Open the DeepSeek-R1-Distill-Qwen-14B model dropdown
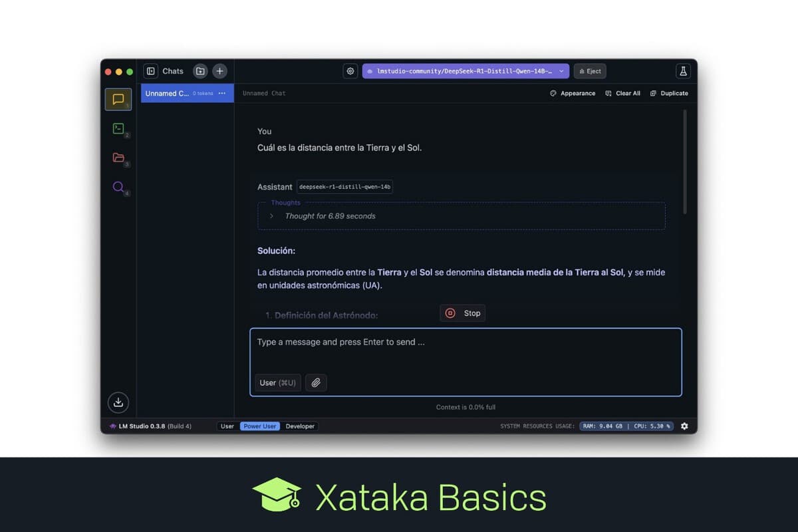798x532 pixels. tap(465, 70)
